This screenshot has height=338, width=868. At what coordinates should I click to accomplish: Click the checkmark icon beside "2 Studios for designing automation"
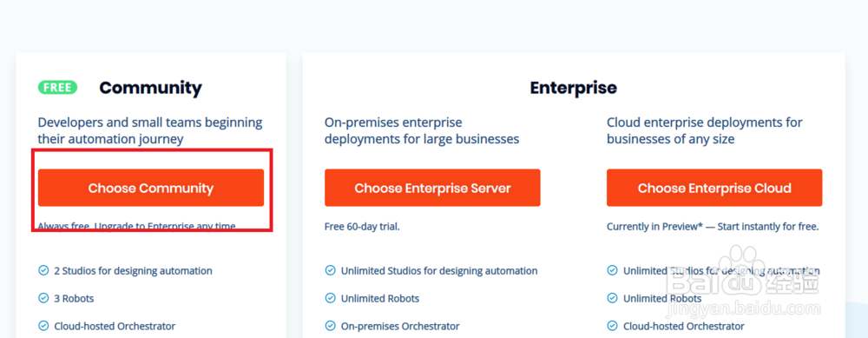pyautogui.click(x=43, y=271)
